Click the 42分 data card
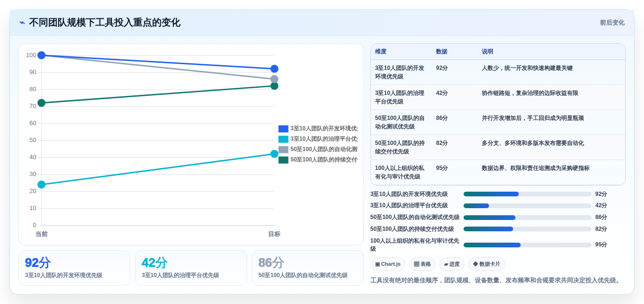The image size is (644, 304). (191, 268)
